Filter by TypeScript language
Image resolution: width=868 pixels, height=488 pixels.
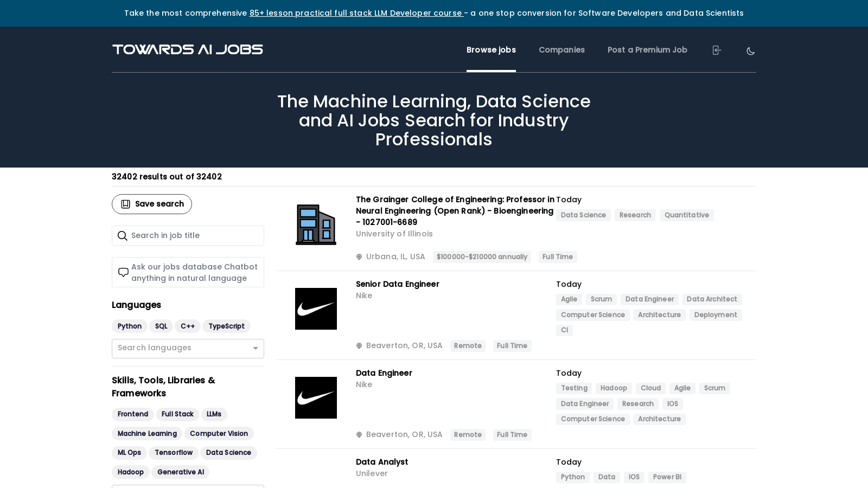pyautogui.click(x=226, y=326)
